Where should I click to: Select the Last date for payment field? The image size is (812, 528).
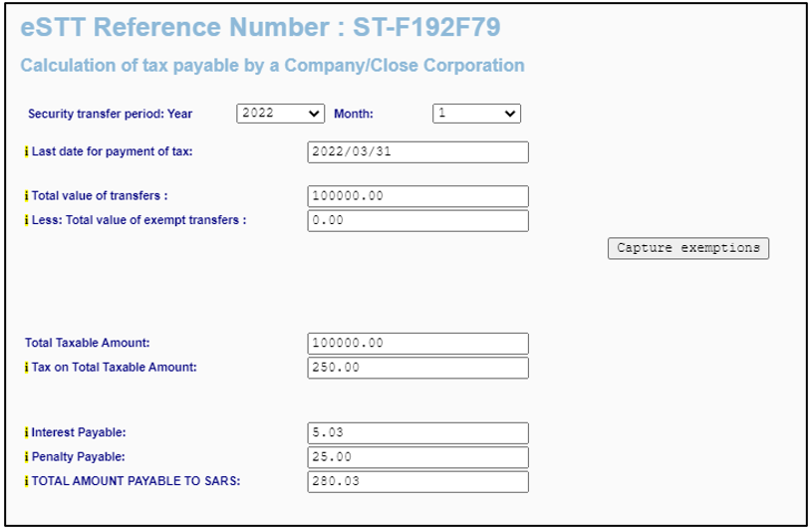pyautogui.click(x=417, y=152)
